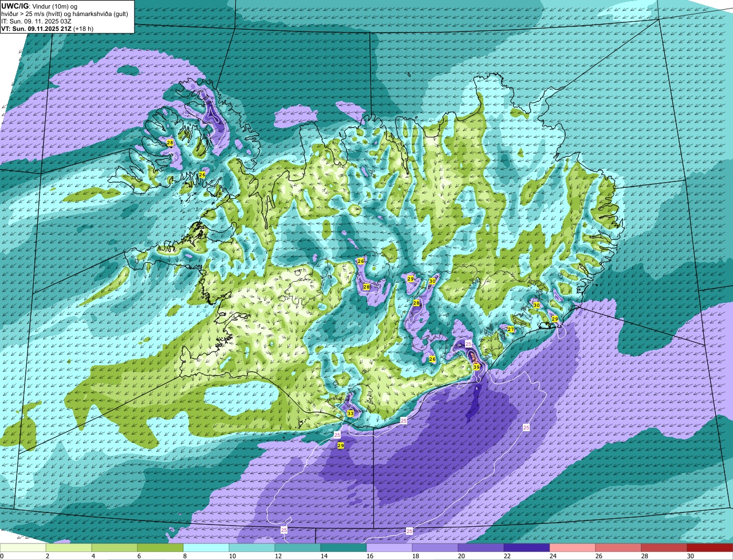Viewport: 733px width, 560px height.
Task: Select the yellow 33 gust label
Action: tap(350, 413)
